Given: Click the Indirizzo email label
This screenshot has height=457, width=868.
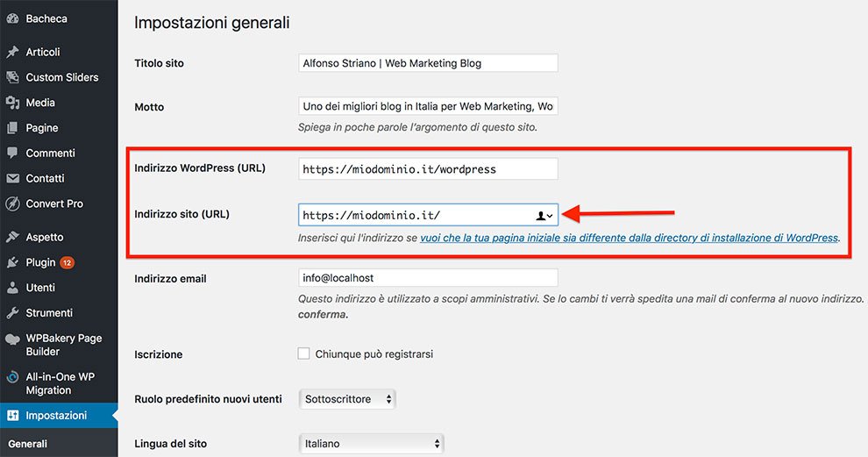Looking at the screenshot, I should click(x=170, y=279).
